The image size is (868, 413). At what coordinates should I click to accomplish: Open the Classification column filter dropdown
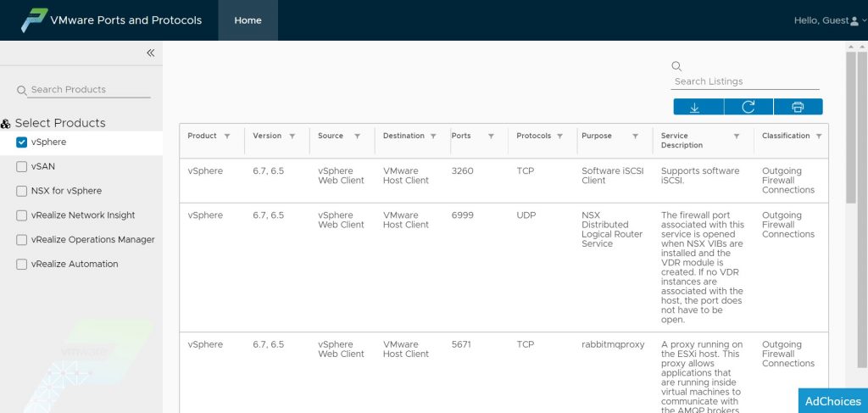(x=820, y=137)
